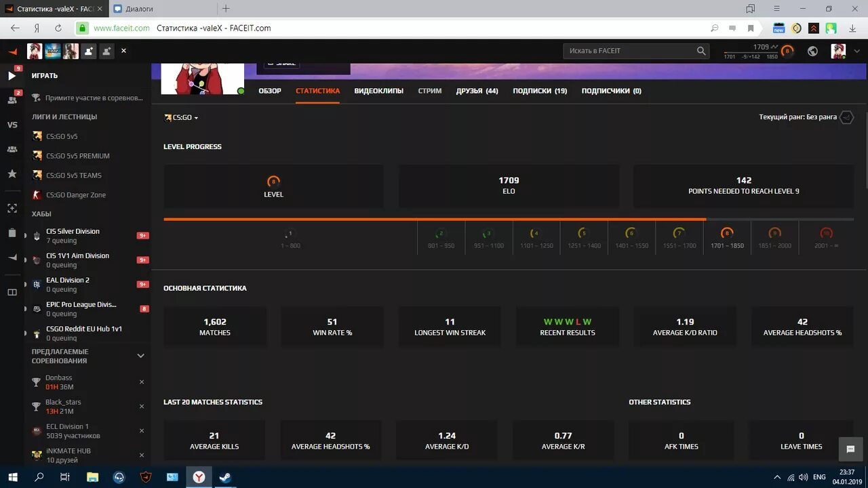
Task: Open the shop bag sidebar icon
Action: point(12,232)
